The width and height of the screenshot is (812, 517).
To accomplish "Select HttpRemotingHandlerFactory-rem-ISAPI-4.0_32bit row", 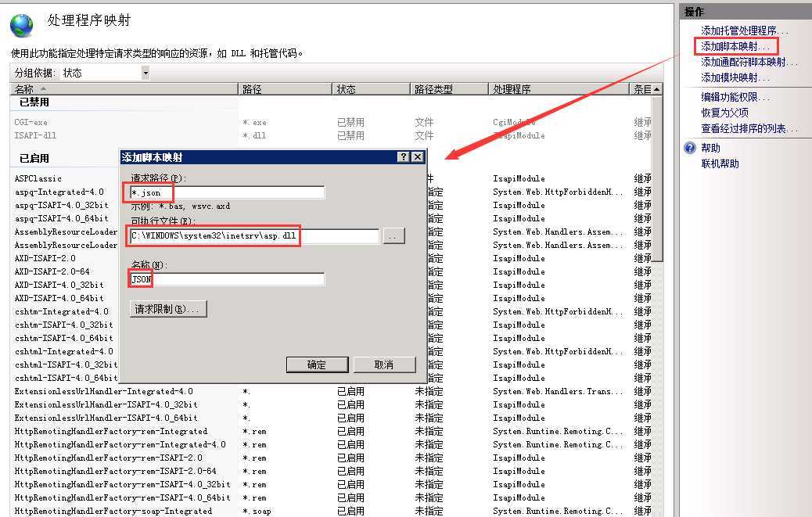I will tap(332, 484).
